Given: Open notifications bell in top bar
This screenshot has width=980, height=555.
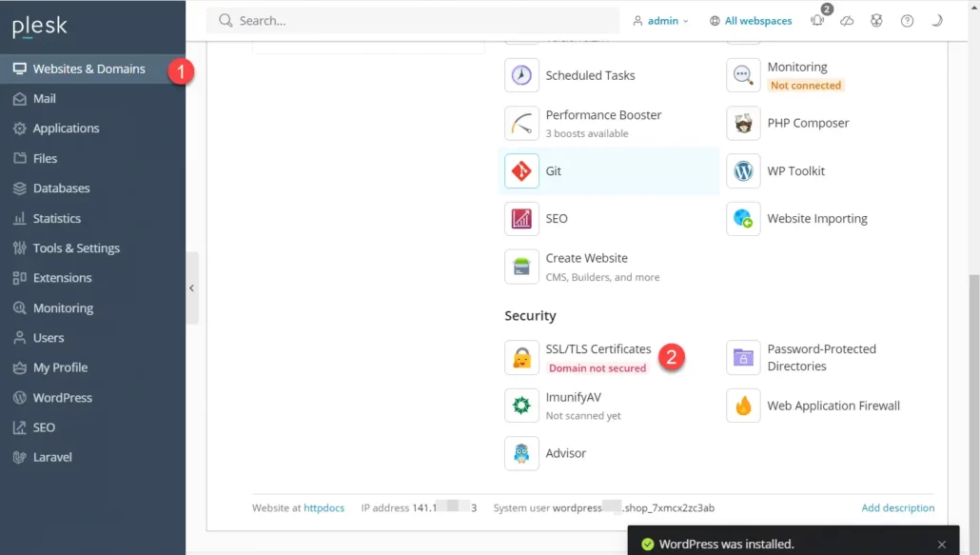Looking at the screenshot, I should click(x=817, y=21).
